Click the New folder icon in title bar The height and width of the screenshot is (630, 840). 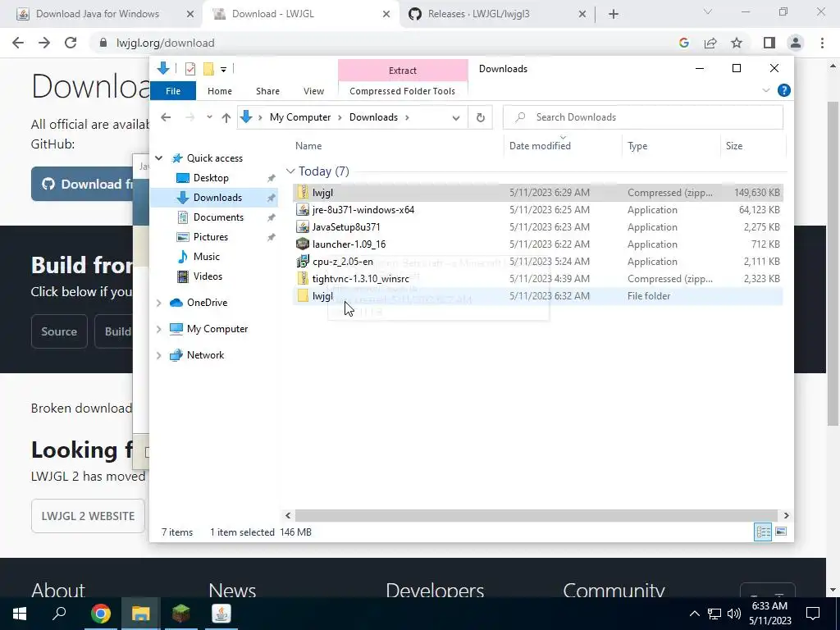click(x=208, y=69)
